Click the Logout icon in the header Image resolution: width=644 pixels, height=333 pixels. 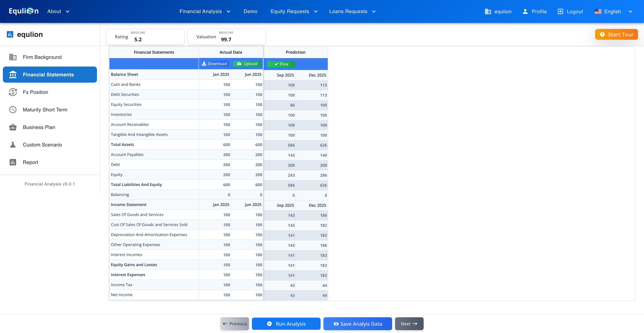click(560, 11)
